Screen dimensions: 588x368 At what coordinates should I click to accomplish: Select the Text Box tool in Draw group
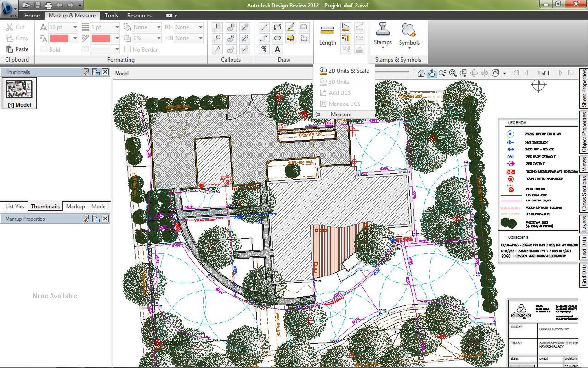(x=277, y=49)
